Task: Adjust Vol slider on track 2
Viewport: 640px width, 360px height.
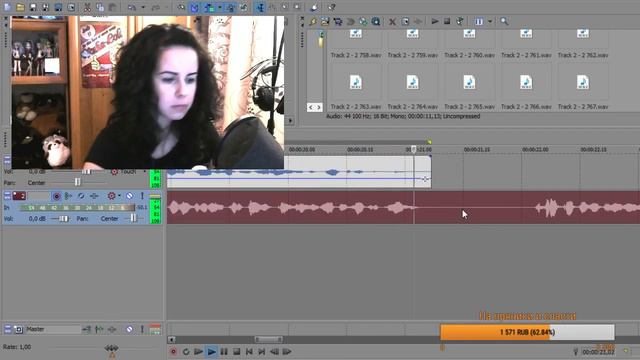Action: (x=63, y=219)
